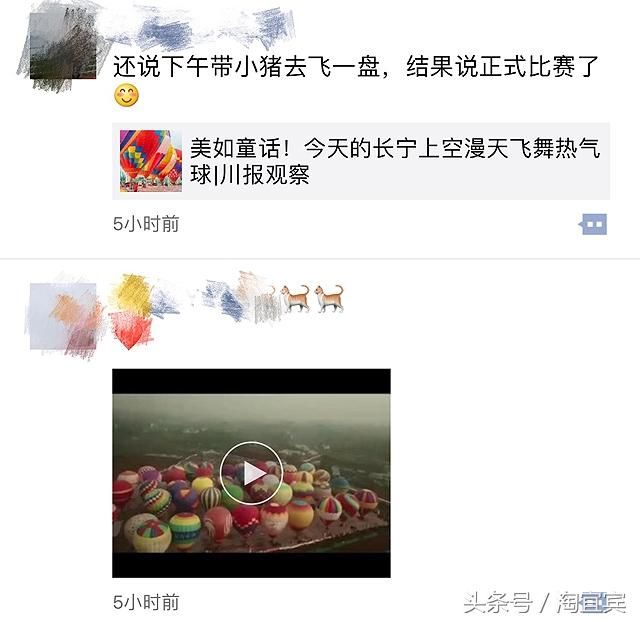Open the article titled 美如童话!今天的长宁上空
Image resolution: width=640 pixels, height=622 pixels.
tap(361, 161)
